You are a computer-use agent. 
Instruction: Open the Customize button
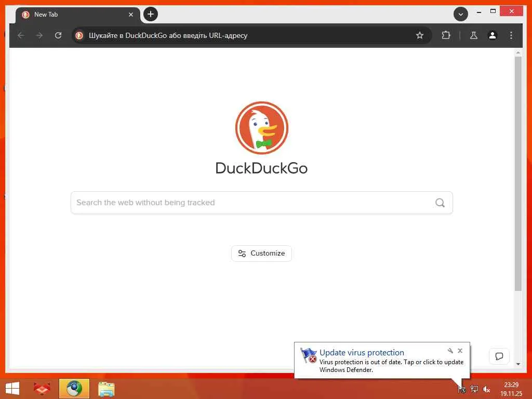262,254
